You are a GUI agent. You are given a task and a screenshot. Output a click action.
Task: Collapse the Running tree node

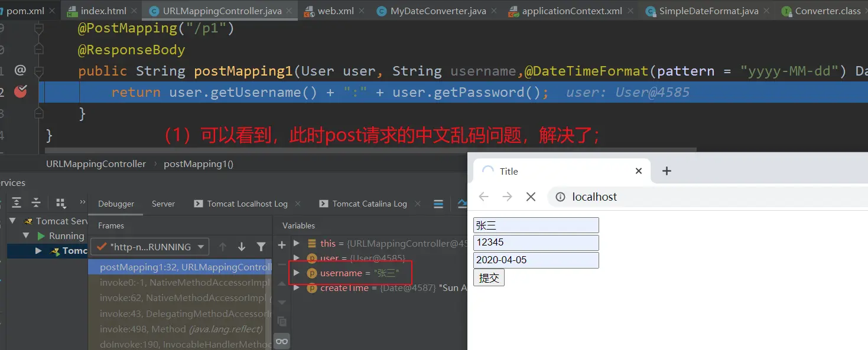[x=25, y=235]
